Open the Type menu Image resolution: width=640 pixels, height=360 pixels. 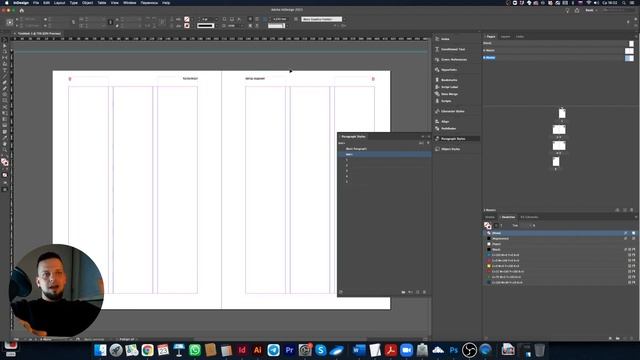click(x=73, y=2)
